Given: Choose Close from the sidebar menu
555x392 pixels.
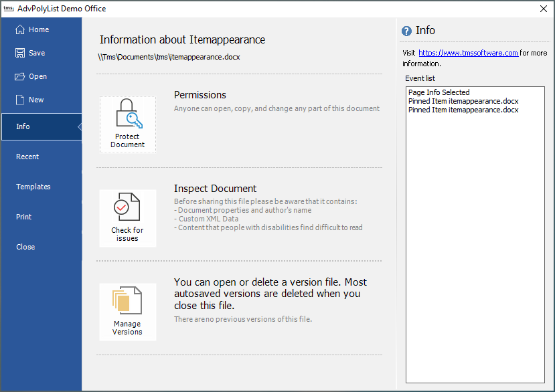Looking at the screenshot, I should [25, 247].
